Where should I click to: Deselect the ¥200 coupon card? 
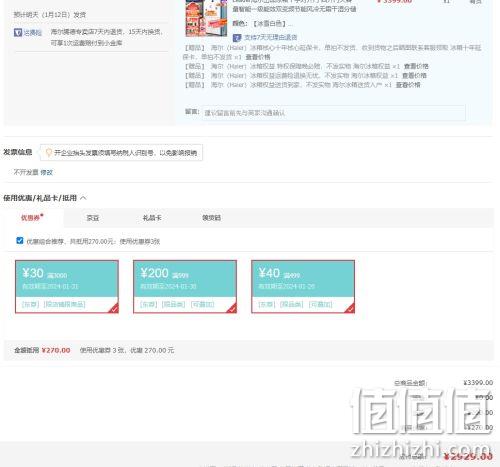tap(185, 287)
